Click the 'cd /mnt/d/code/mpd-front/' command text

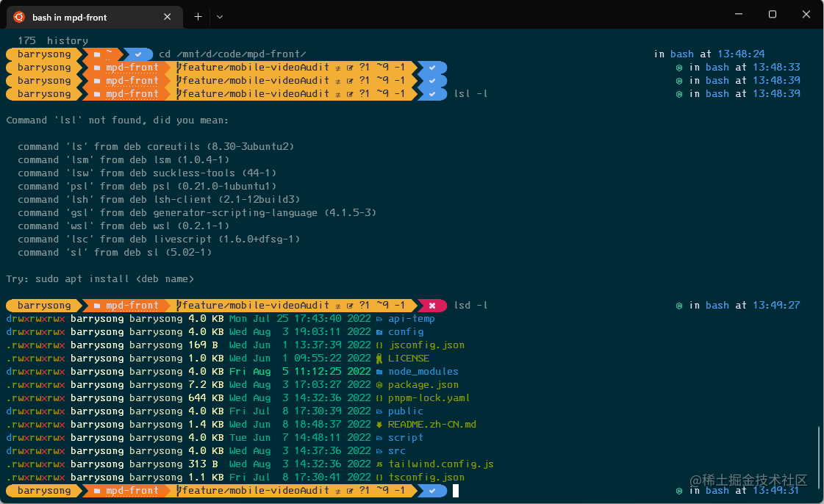pos(232,54)
